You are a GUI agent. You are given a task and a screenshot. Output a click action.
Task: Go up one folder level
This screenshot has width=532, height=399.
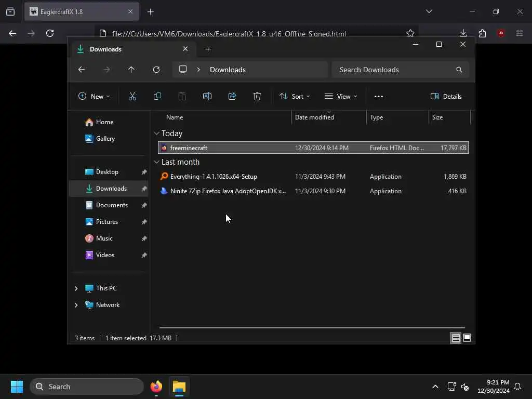[x=131, y=70]
